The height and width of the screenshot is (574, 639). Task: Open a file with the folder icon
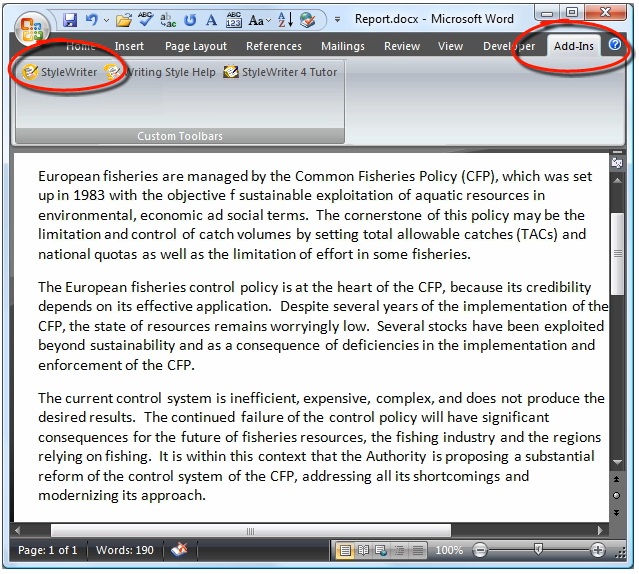tap(124, 20)
